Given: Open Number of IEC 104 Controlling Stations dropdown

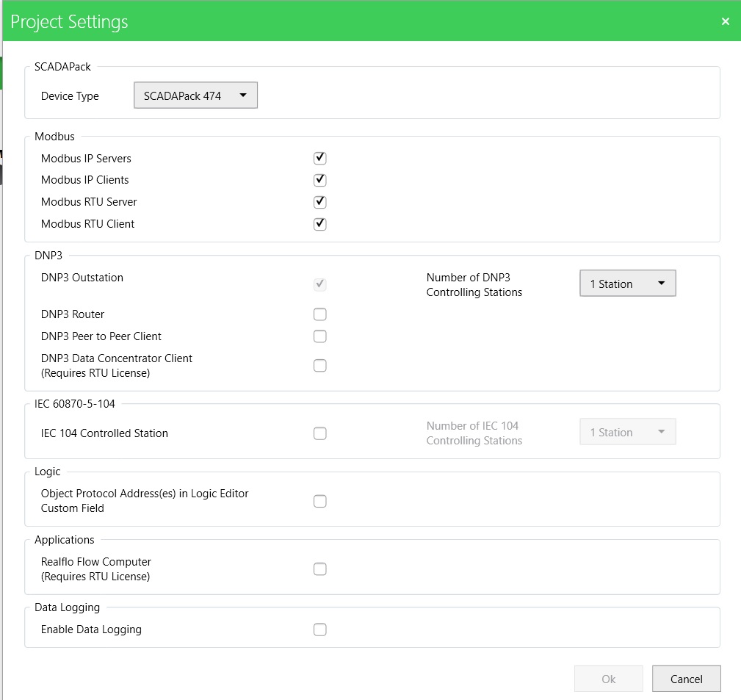Looking at the screenshot, I should pos(628,432).
